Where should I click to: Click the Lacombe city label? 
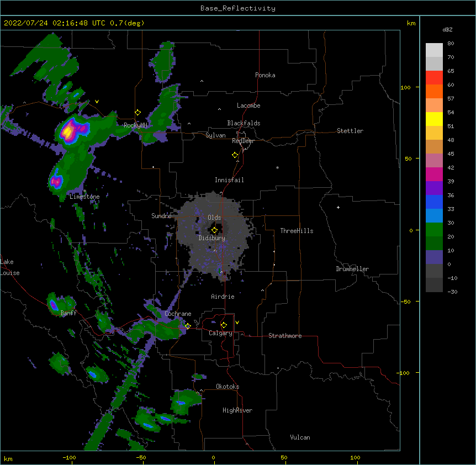(248, 105)
